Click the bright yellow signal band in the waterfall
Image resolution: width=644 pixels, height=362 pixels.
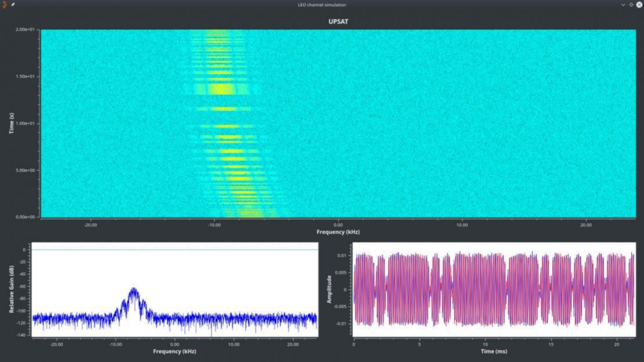pos(220,88)
